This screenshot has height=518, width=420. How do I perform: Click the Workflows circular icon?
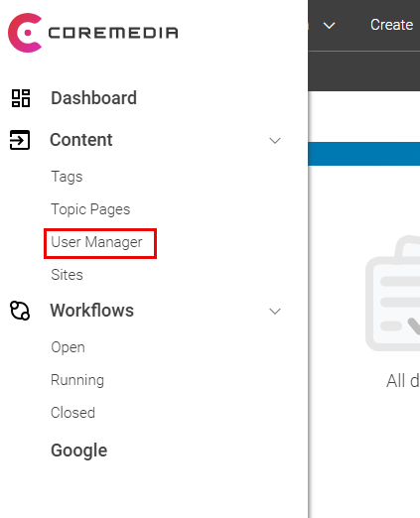click(20, 311)
